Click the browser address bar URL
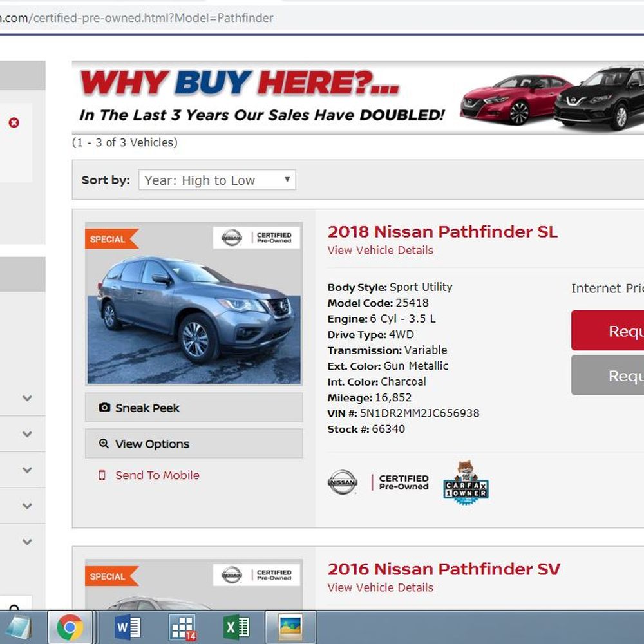644x644 pixels. click(x=137, y=18)
